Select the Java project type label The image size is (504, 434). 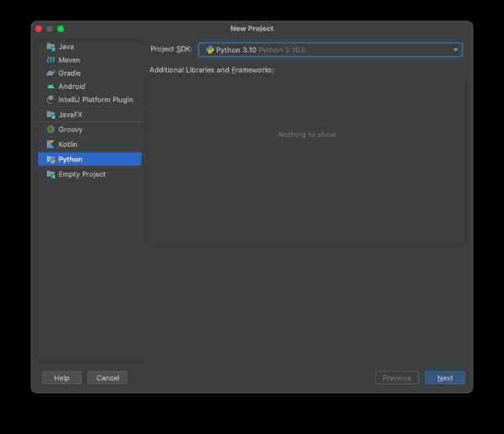[x=66, y=47]
